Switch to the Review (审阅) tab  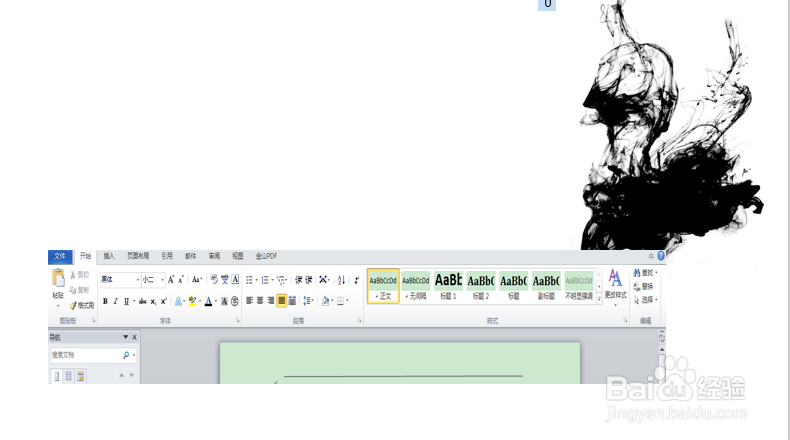point(214,256)
